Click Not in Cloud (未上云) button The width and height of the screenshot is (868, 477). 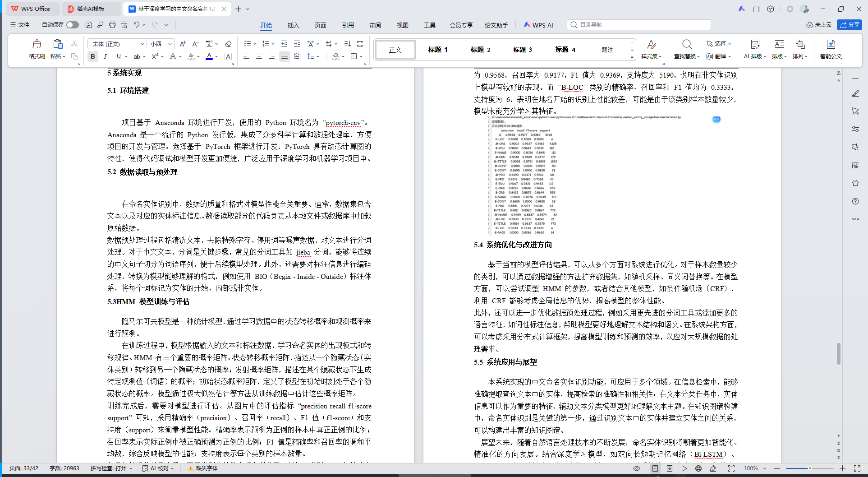pyautogui.click(x=819, y=25)
